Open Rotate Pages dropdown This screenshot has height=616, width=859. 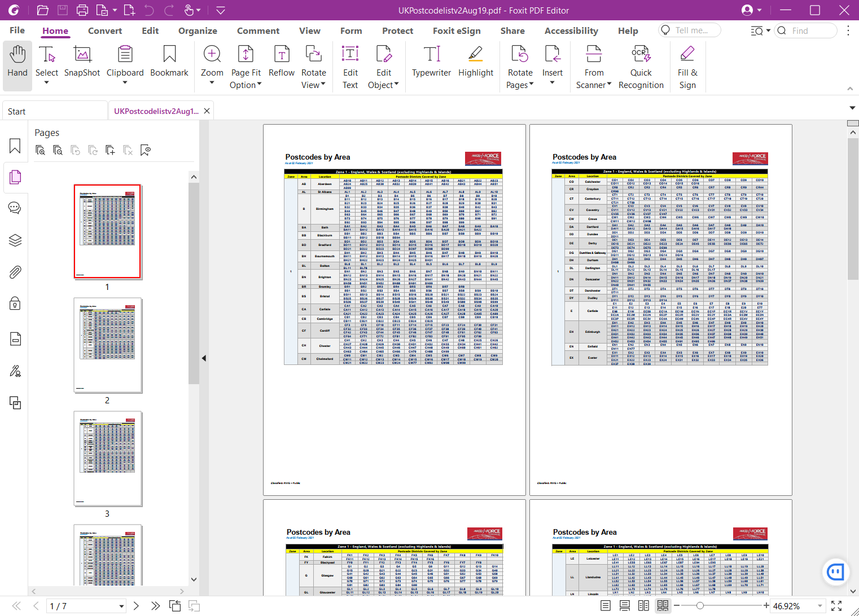[x=531, y=85]
